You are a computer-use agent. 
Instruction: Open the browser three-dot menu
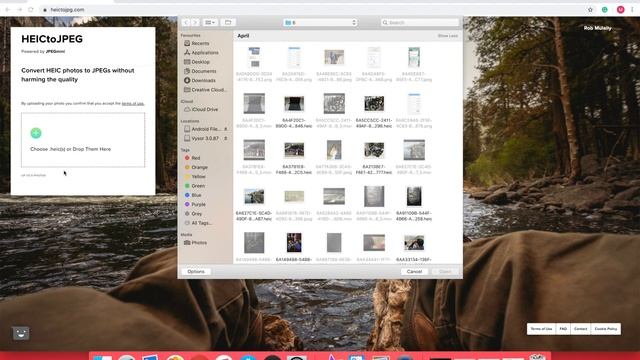pyautogui.click(x=632, y=9)
